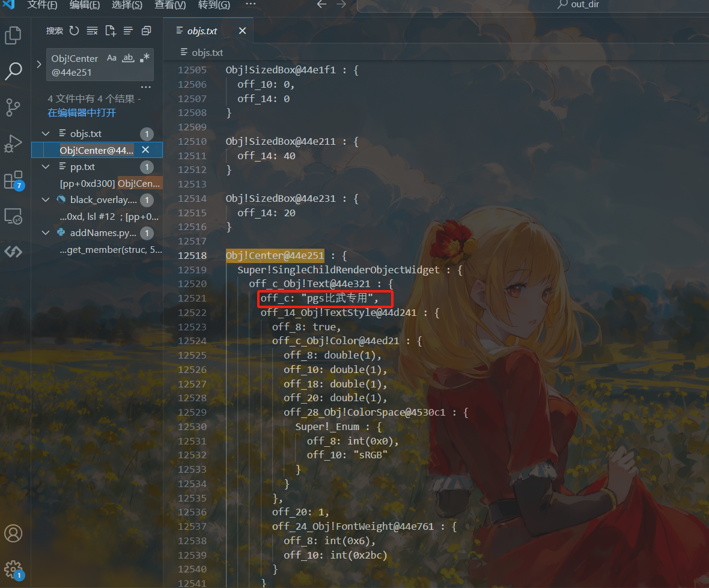Navigate forward with right arrow

point(341,4)
